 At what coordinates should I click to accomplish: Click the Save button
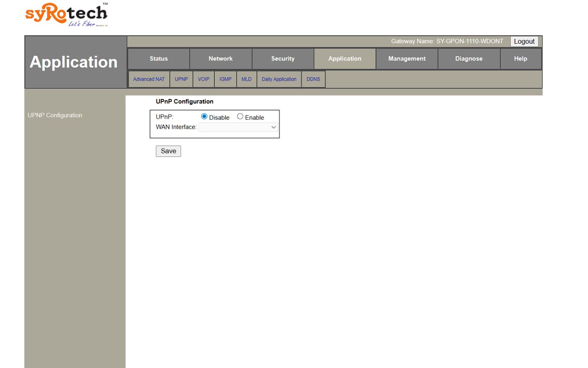(x=168, y=151)
